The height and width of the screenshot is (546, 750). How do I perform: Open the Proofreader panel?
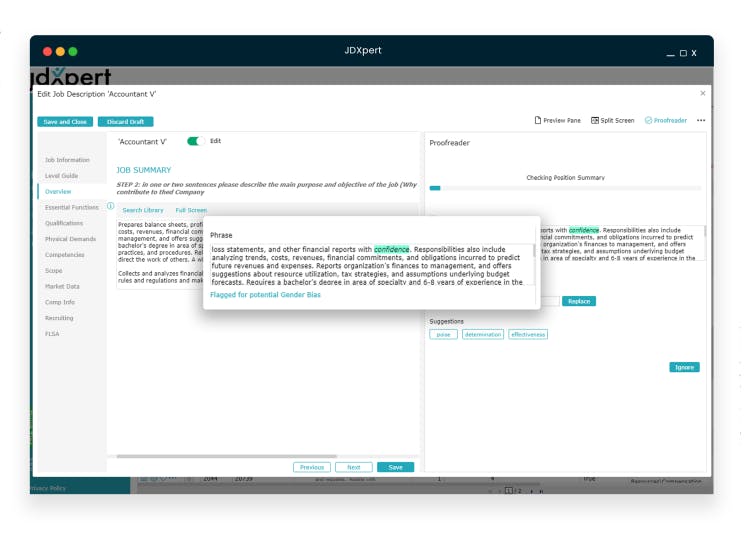[666, 120]
